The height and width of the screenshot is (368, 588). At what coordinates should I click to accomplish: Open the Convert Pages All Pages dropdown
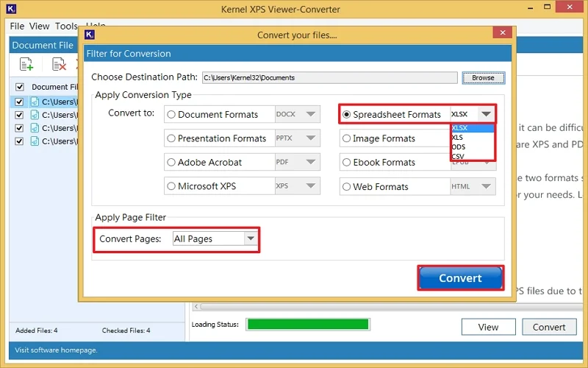(x=251, y=238)
